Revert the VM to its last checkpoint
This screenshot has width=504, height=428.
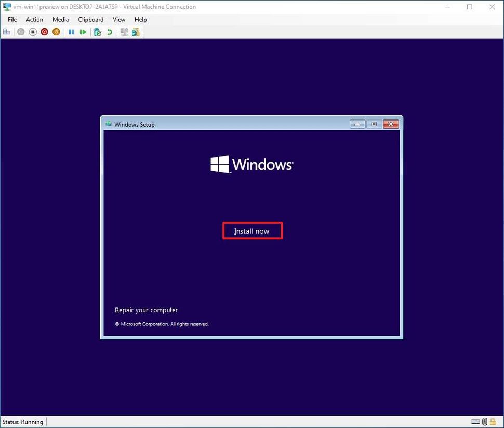coord(109,32)
